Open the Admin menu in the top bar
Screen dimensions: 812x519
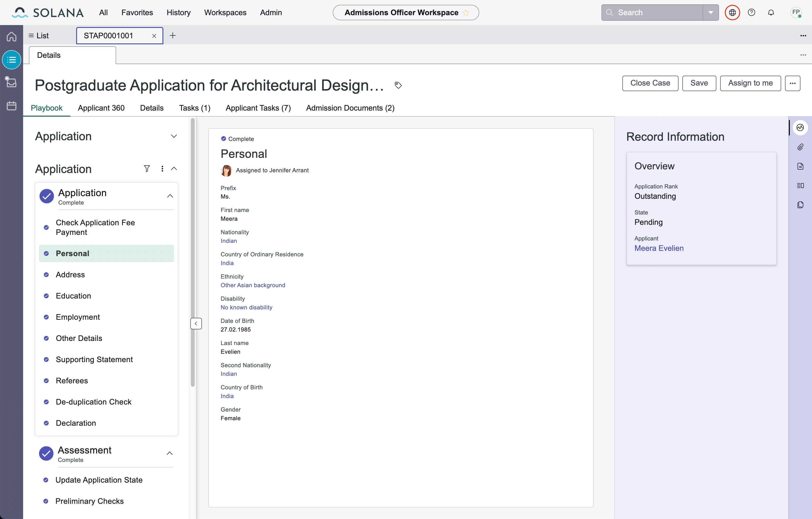[x=271, y=12]
